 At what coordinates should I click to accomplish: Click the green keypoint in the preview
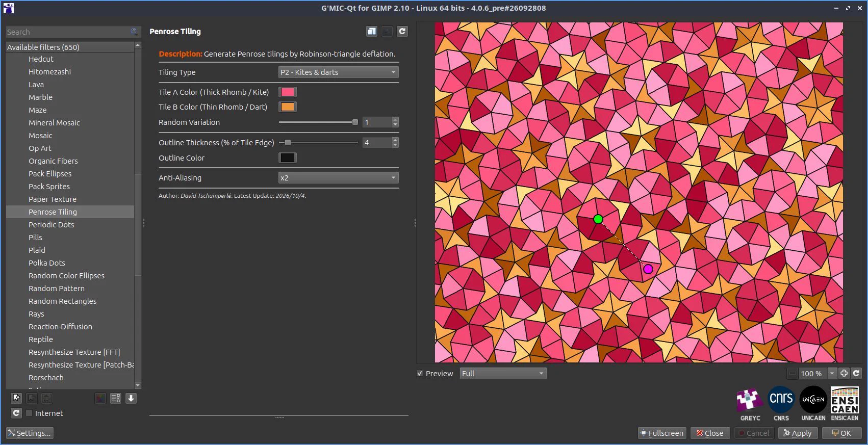click(598, 219)
